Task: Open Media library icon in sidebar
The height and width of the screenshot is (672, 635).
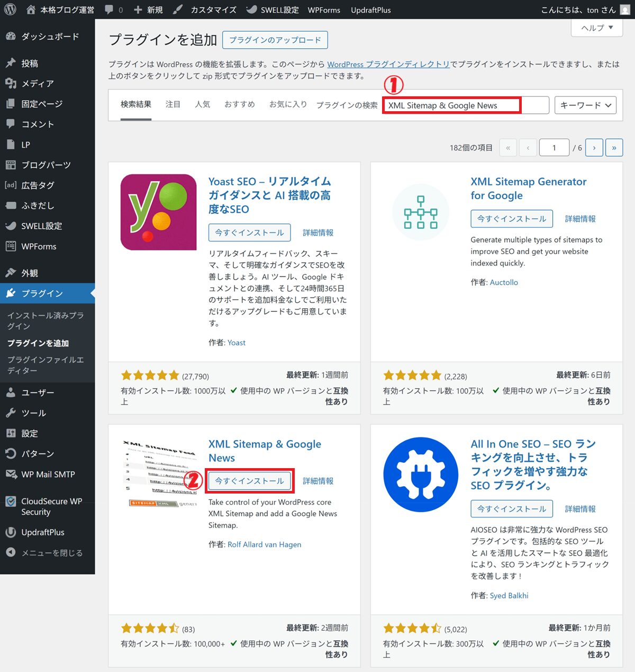Action: [x=11, y=84]
